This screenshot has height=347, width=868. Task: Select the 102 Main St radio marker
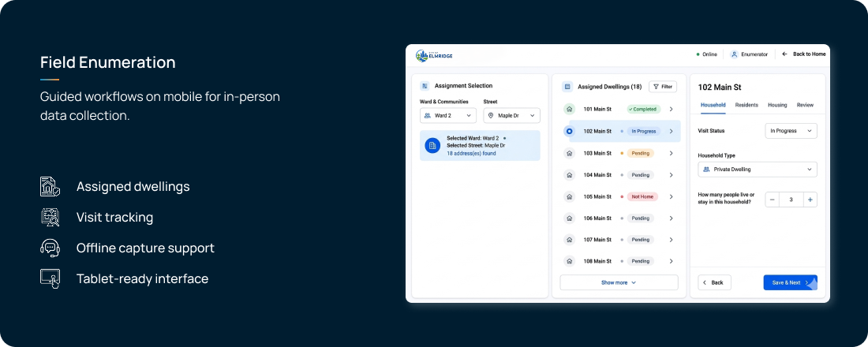(568, 131)
